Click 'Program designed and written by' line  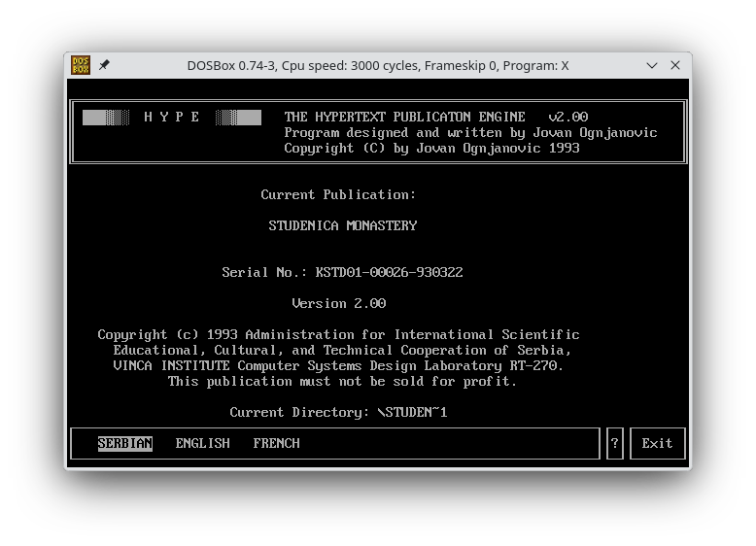(470, 132)
